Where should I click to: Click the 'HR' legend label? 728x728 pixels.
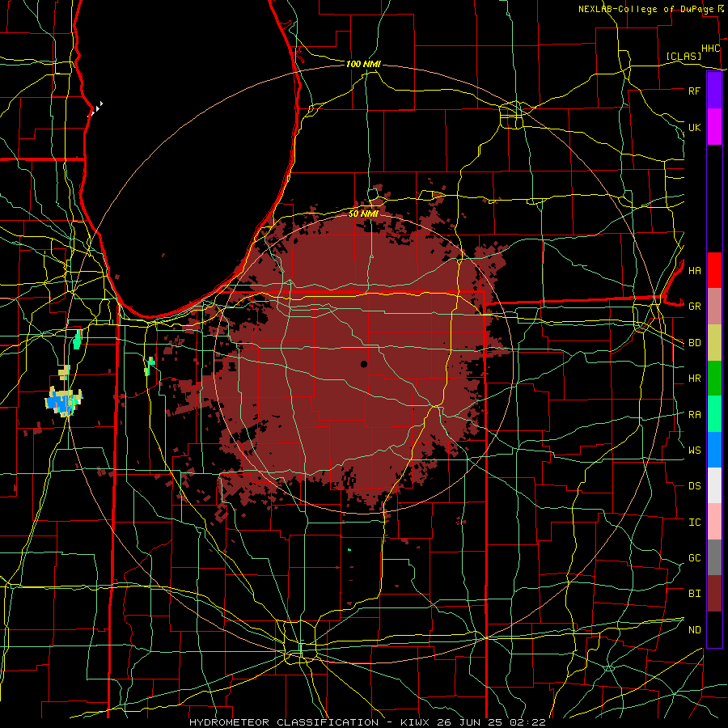pos(694,379)
